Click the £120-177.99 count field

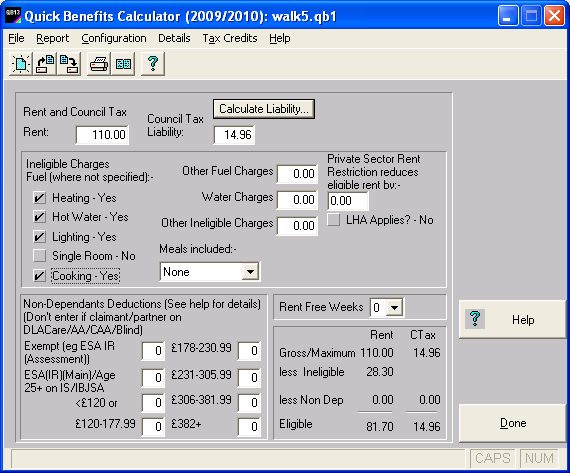[x=153, y=426]
